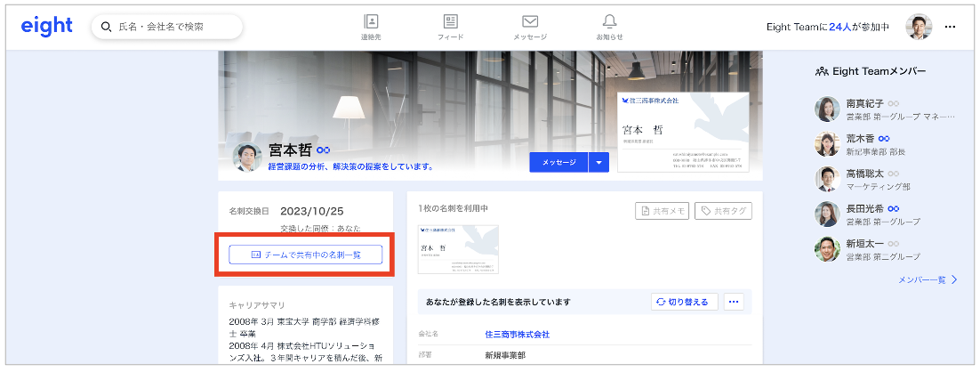Open the three-dot menu beside profile avatar
This screenshot has height=372, width=980.
950,27
